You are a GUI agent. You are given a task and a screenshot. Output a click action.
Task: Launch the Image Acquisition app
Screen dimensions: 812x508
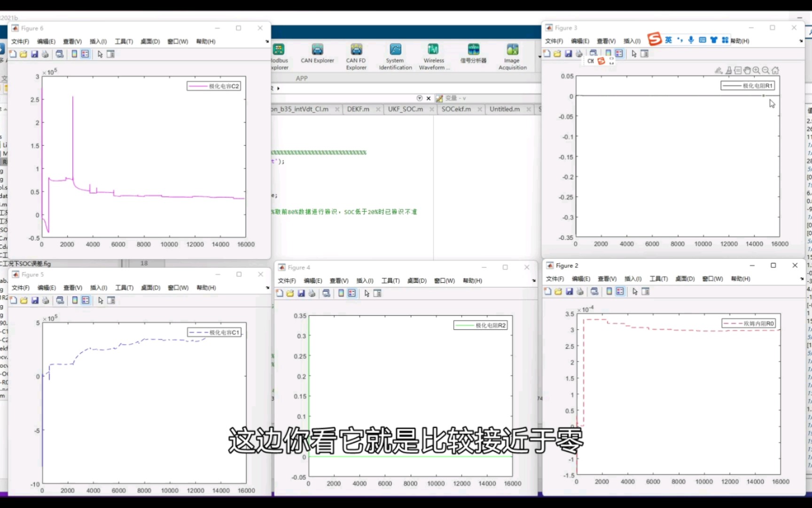(x=512, y=56)
